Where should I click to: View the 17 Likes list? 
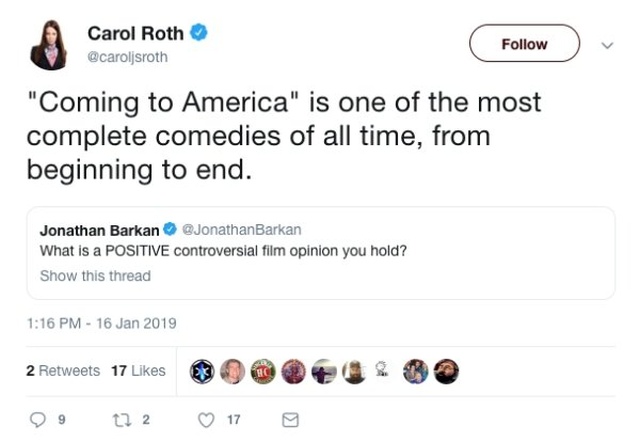(x=138, y=371)
